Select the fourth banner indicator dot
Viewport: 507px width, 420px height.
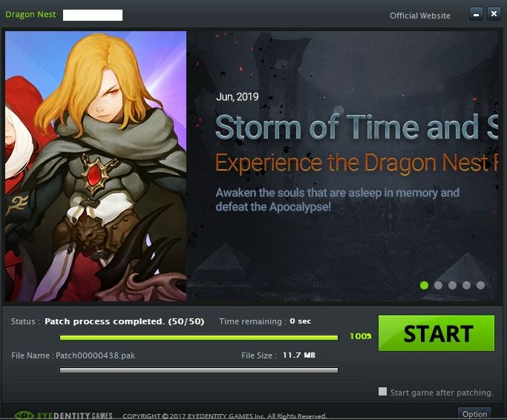(466, 285)
